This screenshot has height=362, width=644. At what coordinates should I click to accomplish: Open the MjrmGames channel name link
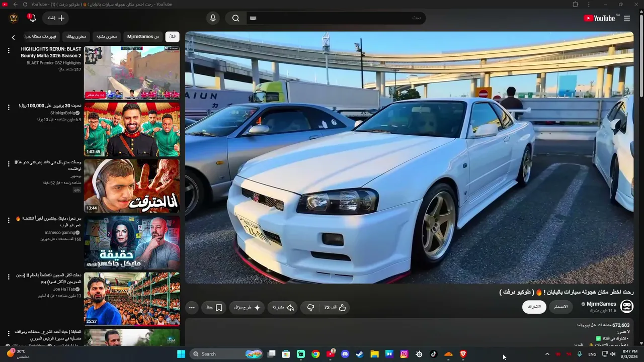(x=601, y=304)
